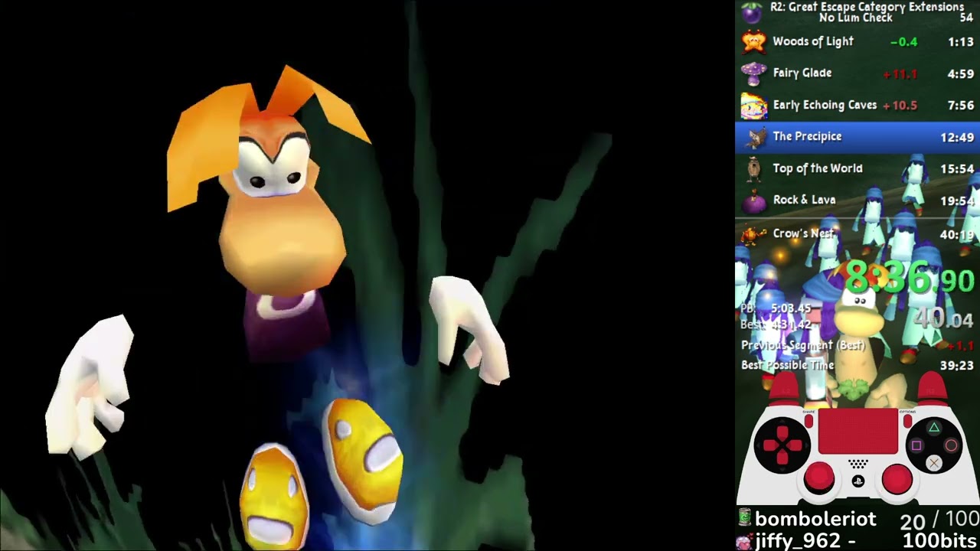Click the '7:56' split time
980x551 pixels.
pos(961,106)
